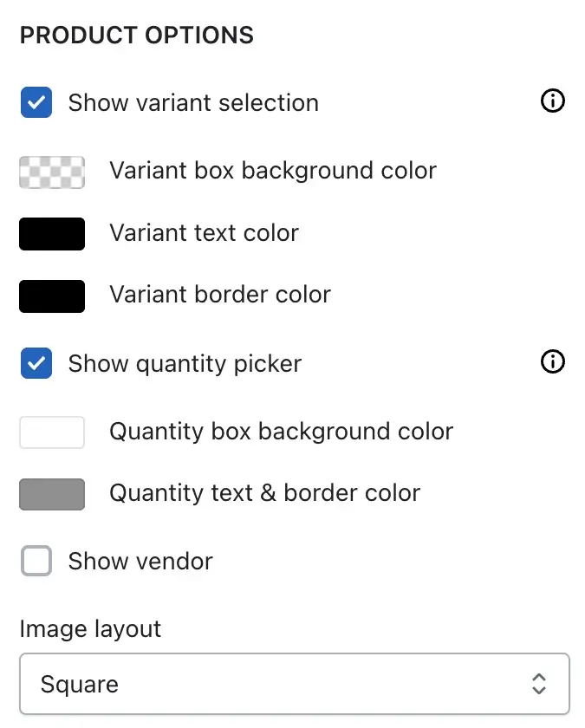The image size is (585, 728).
Task: Disable the Show quantity picker checkbox
Action: [x=36, y=363]
